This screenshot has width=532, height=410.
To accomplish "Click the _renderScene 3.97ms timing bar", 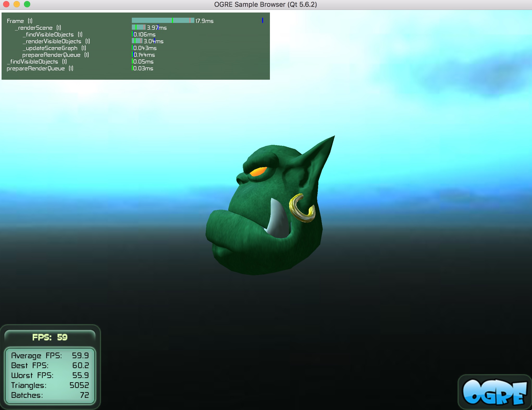I will click(x=139, y=27).
